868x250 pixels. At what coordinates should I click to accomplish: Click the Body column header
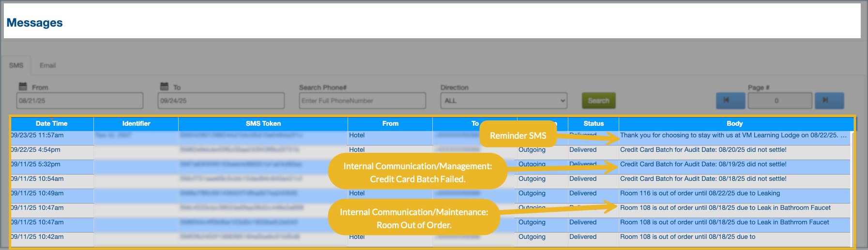[734, 124]
